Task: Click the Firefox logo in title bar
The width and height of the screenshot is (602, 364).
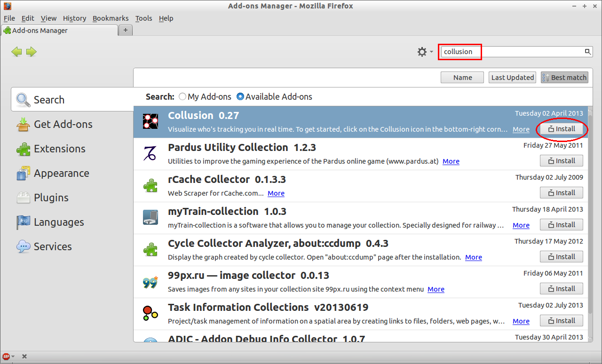Action: (x=7, y=6)
